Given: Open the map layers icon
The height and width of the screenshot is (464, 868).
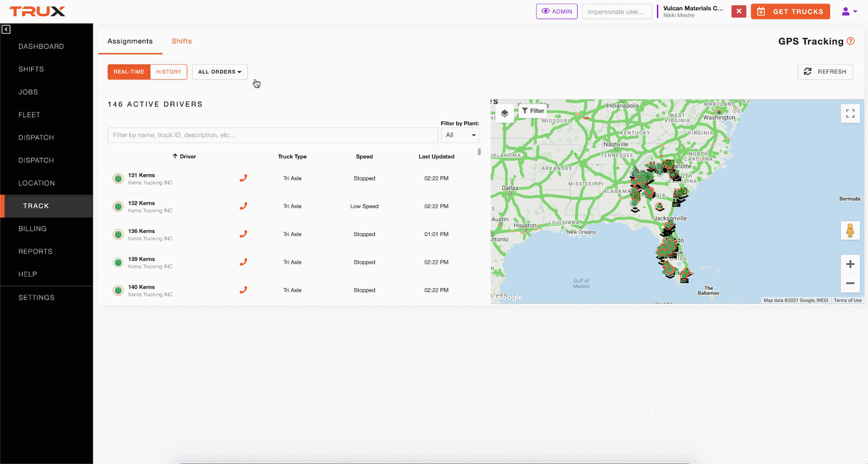Looking at the screenshot, I should coord(505,113).
